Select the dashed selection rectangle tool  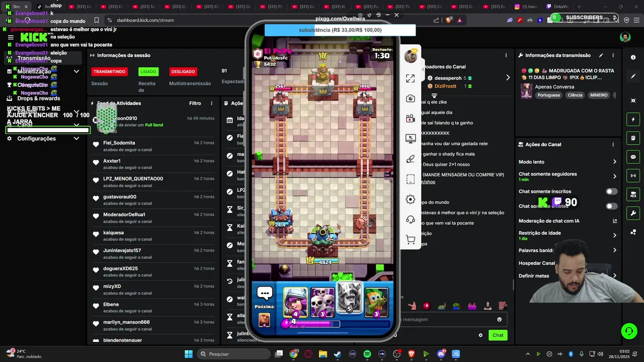coord(411,179)
